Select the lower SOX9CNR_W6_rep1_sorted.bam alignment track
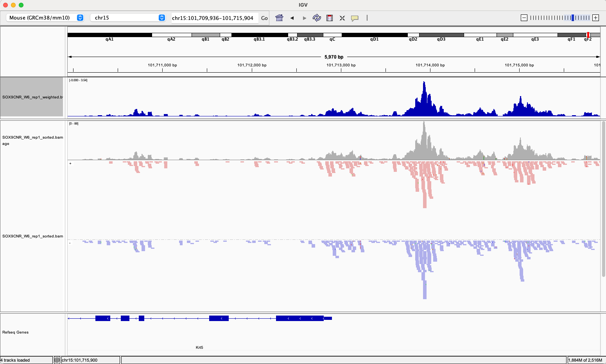The image size is (606, 364). tap(32, 236)
